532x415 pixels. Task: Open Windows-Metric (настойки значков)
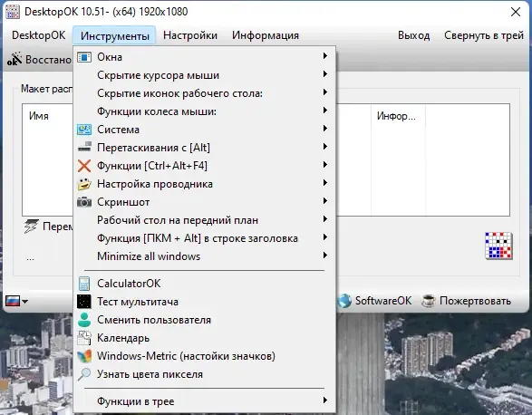(205, 356)
